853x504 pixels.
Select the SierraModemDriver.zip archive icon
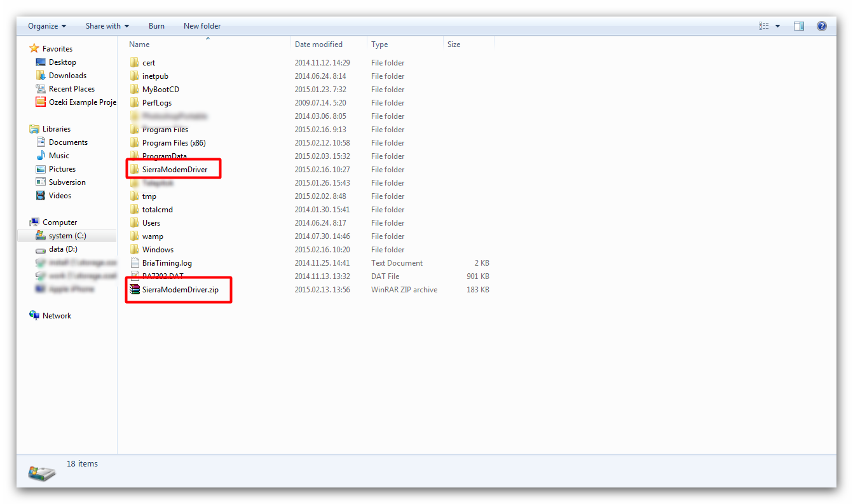coord(135,289)
